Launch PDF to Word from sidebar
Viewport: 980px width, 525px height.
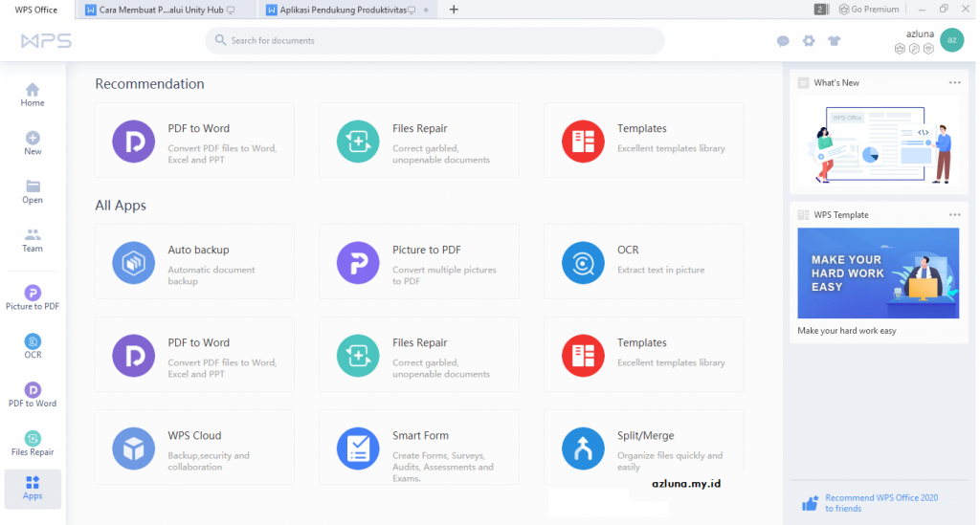[33, 395]
